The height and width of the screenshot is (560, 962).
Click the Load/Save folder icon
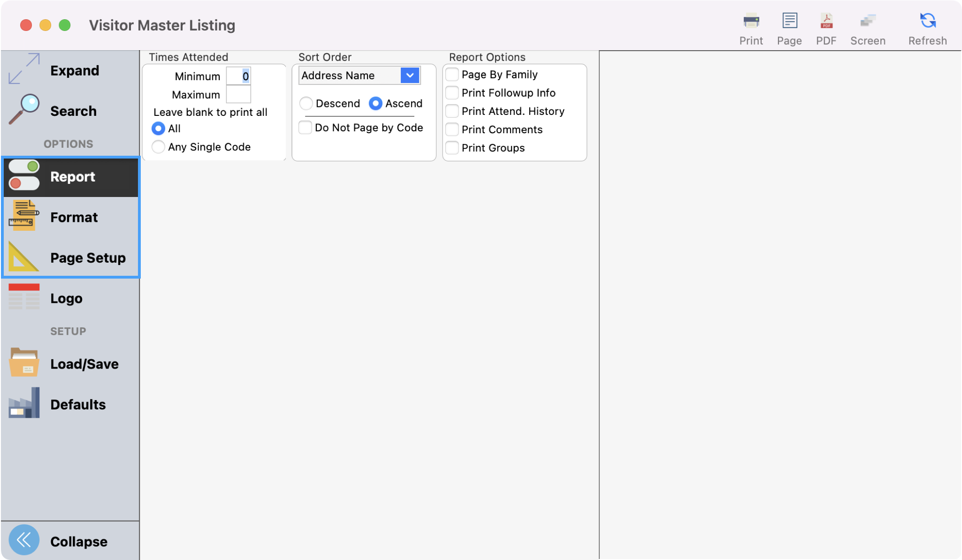click(x=24, y=363)
